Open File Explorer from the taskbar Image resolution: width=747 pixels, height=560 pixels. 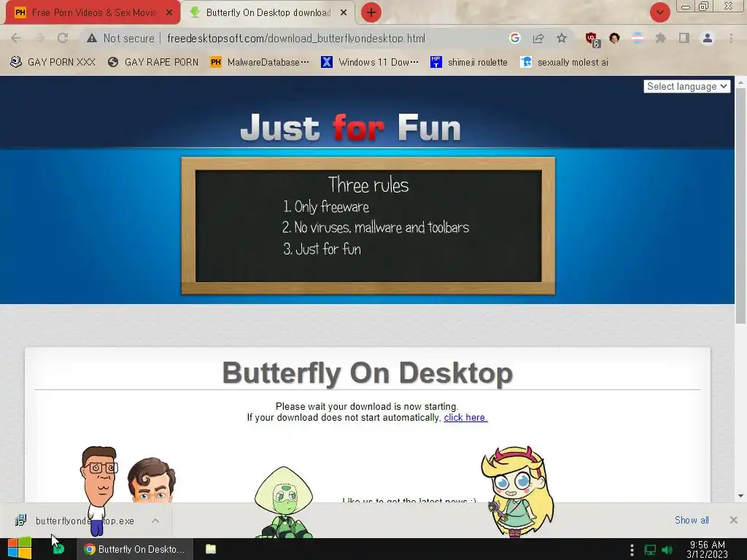[x=211, y=549]
